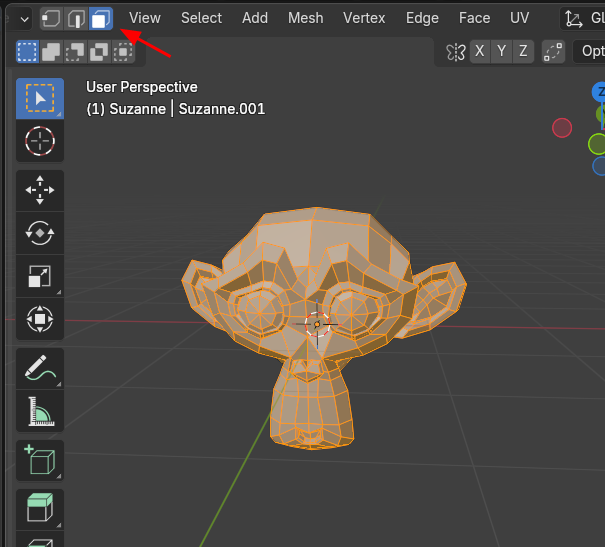
Task: Select the Cursor tool
Action: point(40,141)
